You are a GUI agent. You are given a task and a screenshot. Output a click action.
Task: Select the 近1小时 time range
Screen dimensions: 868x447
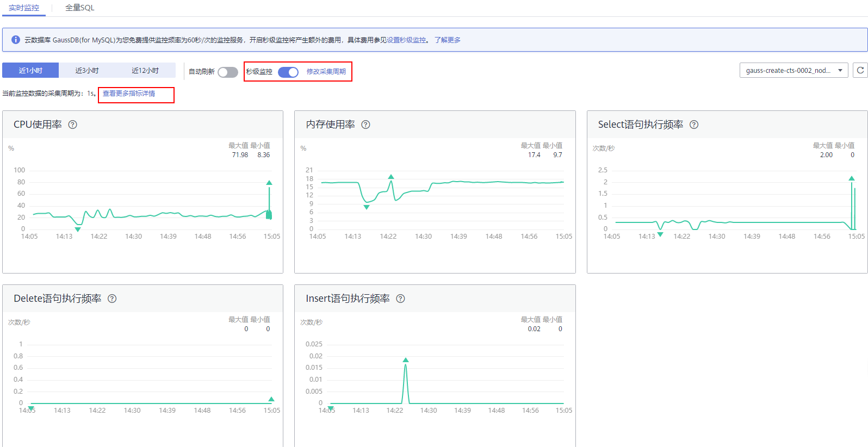(x=30, y=70)
